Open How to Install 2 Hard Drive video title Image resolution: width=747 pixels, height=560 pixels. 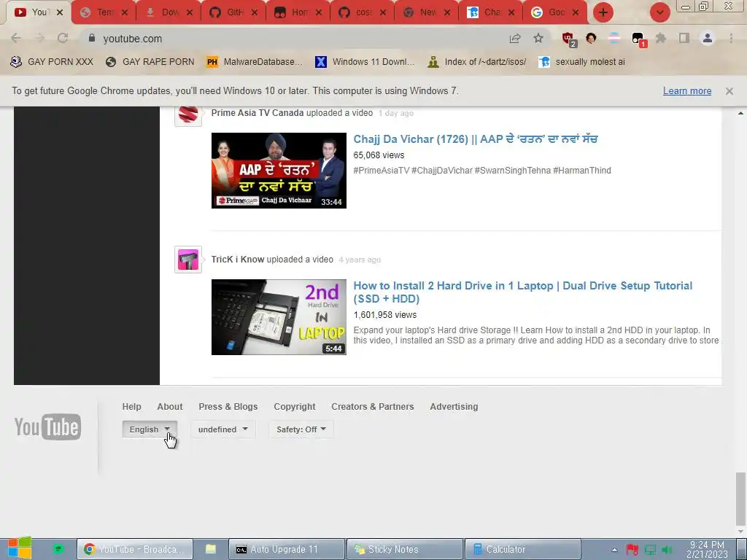click(522, 292)
